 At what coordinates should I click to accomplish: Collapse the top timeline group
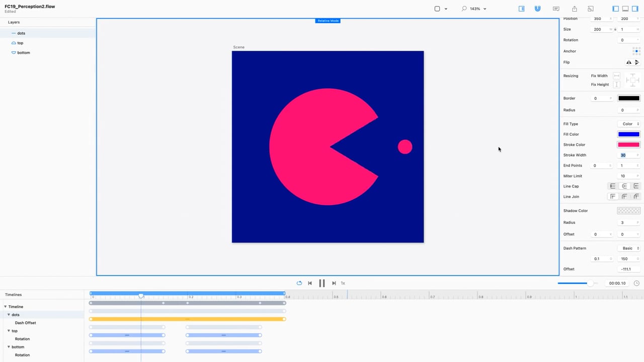pos(9,331)
